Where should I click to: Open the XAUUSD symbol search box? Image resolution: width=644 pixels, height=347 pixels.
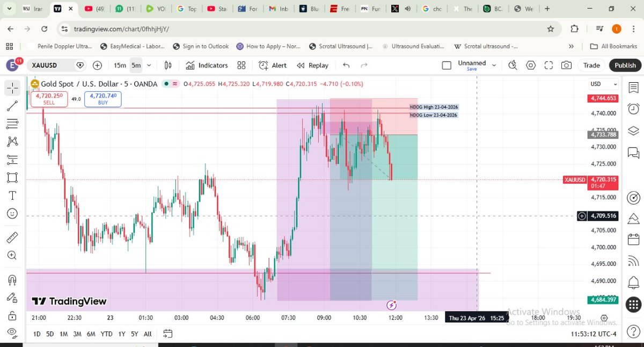point(57,66)
